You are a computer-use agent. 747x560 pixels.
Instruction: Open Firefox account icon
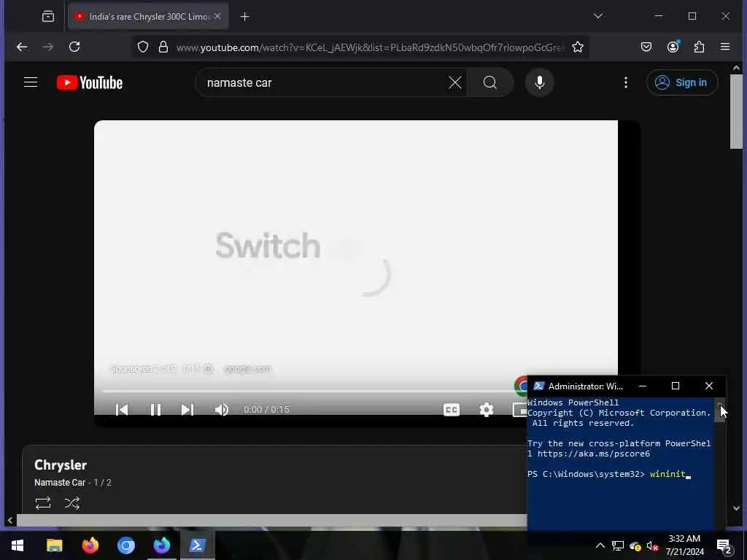tap(673, 47)
